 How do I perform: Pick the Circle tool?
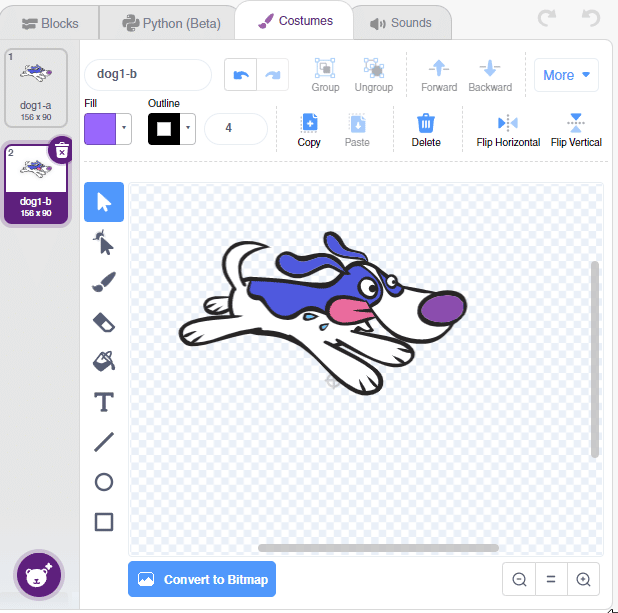click(104, 482)
